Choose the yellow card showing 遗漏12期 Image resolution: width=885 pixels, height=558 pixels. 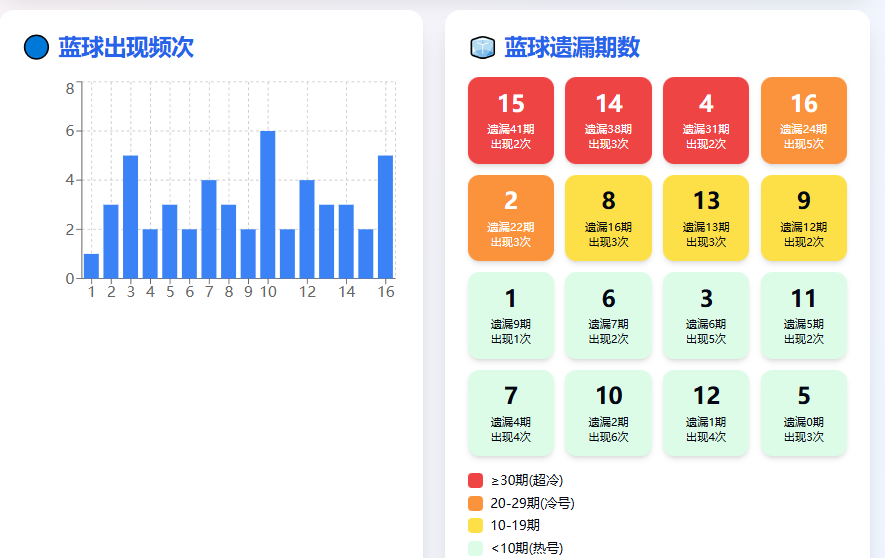803,218
